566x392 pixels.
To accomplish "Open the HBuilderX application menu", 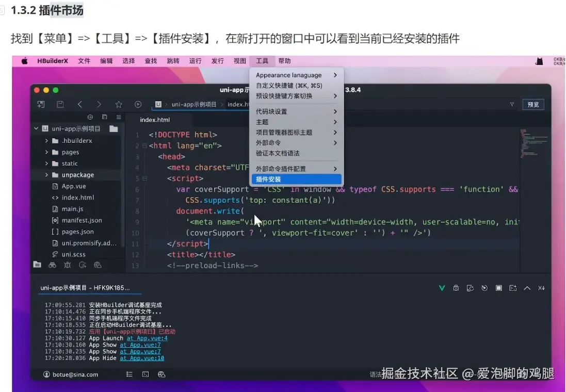I will click(52, 61).
